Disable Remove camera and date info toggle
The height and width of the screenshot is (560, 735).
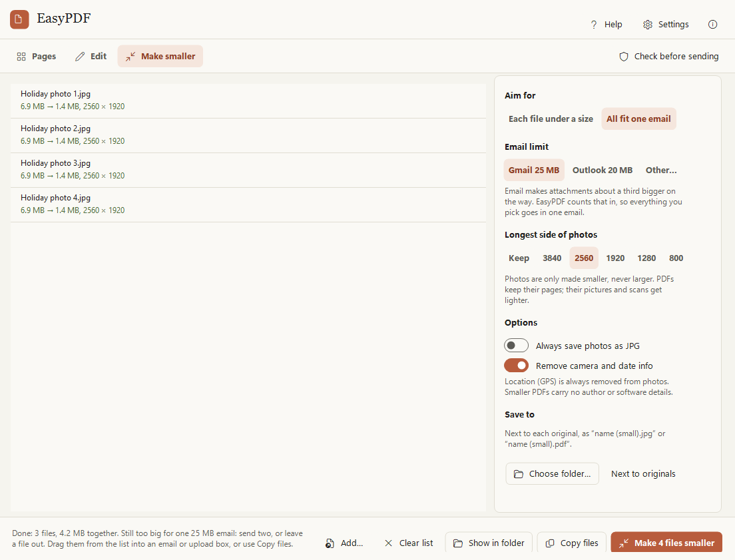pyautogui.click(x=516, y=366)
